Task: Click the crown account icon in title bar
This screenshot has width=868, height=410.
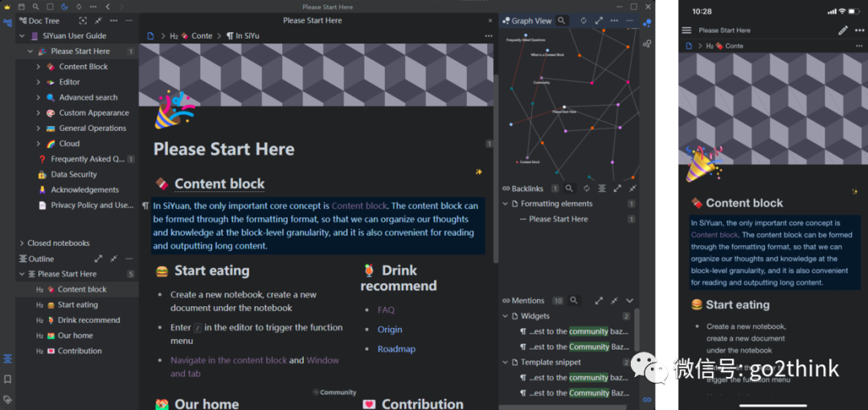Action: coord(7,6)
